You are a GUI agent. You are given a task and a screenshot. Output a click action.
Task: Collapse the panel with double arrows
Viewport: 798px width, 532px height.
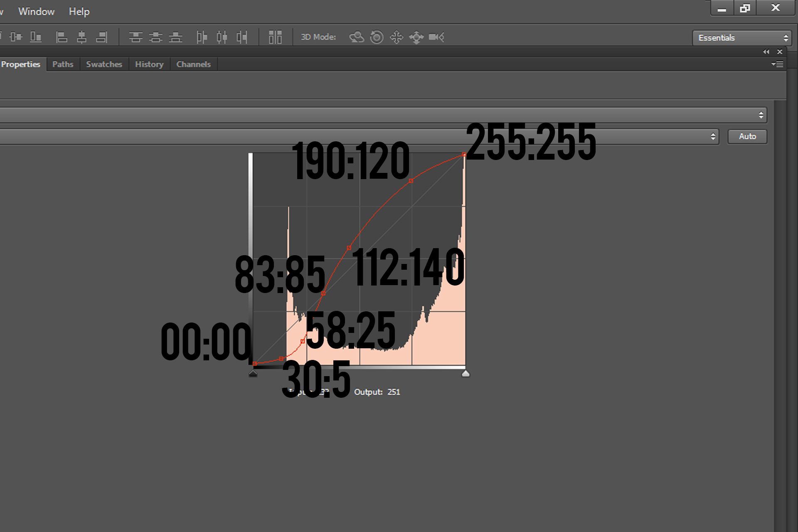tap(766, 52)
